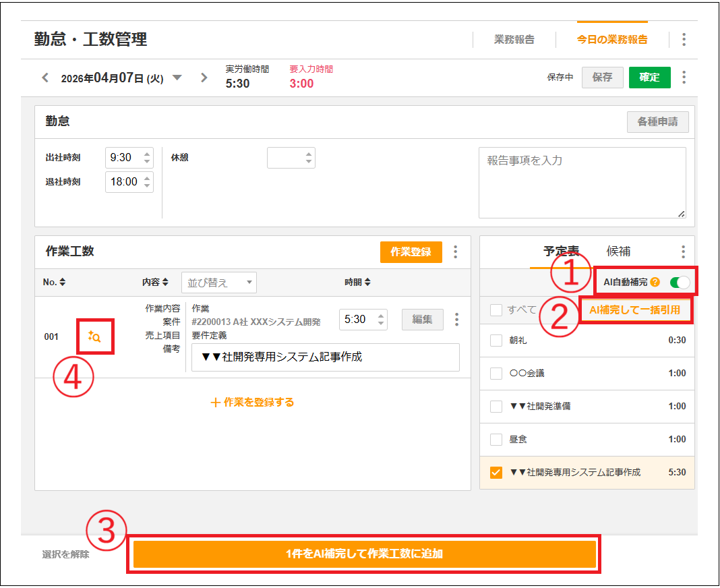720x588 pixels.
Task: Switch to the 業務報告 tab
Action: point(514,40)
